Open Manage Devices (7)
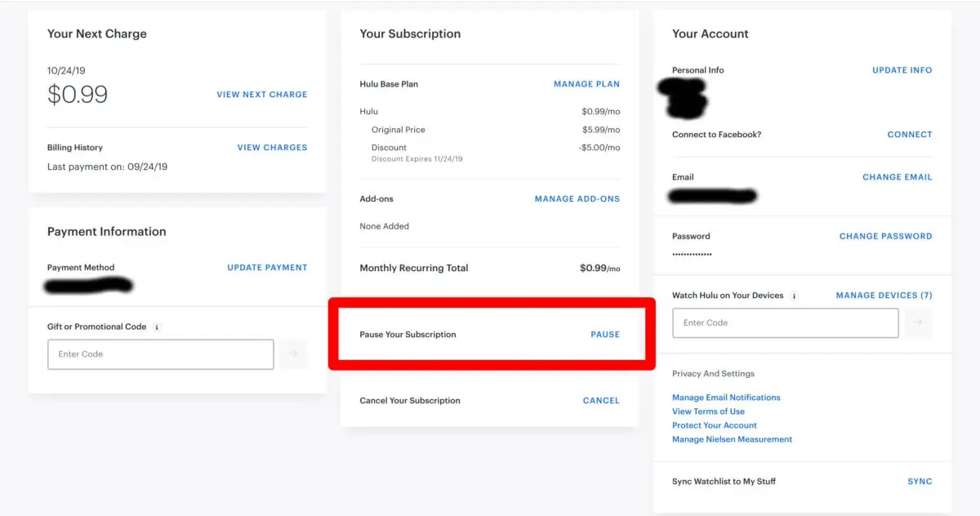980x516 pixels. point(884,296)
